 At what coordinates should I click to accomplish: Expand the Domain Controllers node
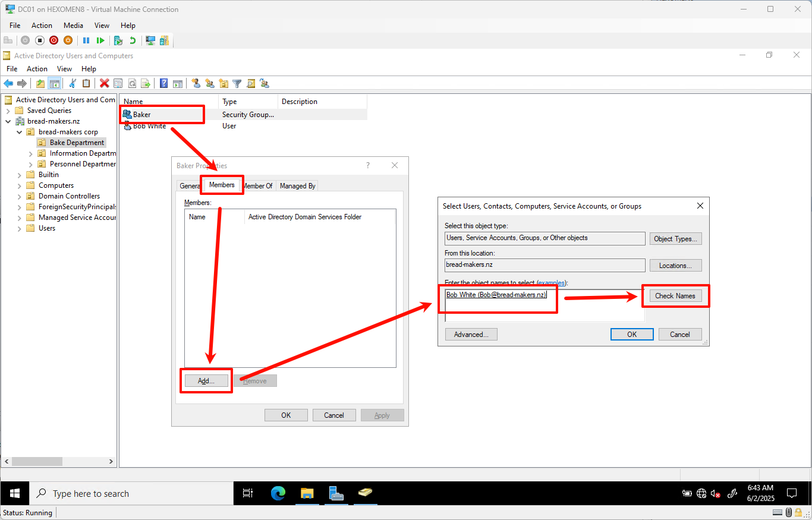19,196
